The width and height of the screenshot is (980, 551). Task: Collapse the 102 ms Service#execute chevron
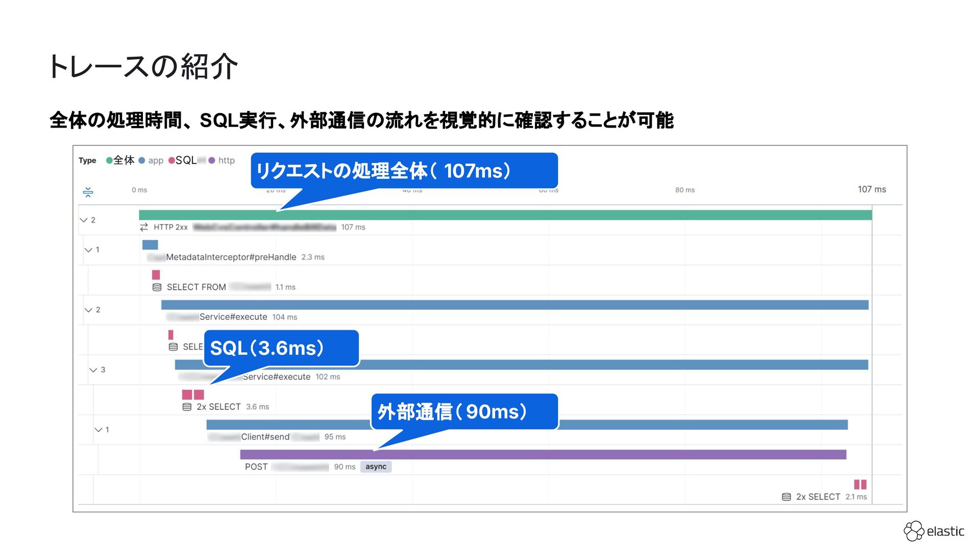point(93,370)
